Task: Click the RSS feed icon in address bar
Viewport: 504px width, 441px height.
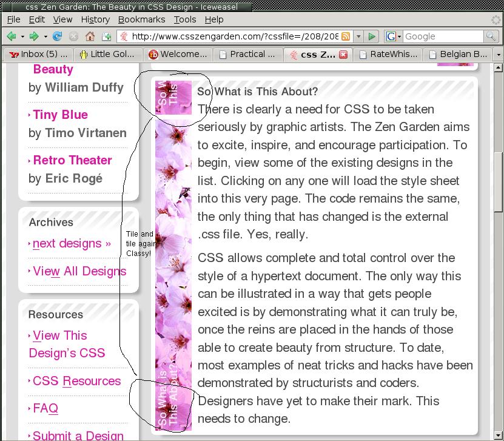Action: point(346,36)
